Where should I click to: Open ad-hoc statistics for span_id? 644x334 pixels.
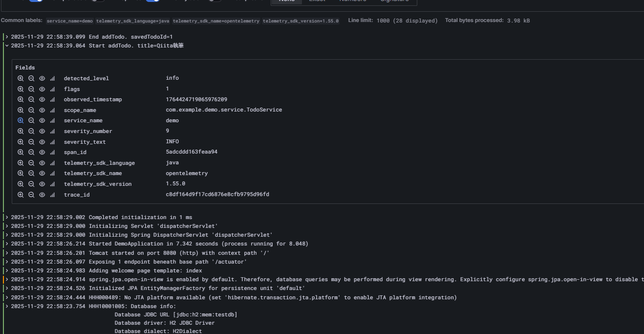coord(52,152)
